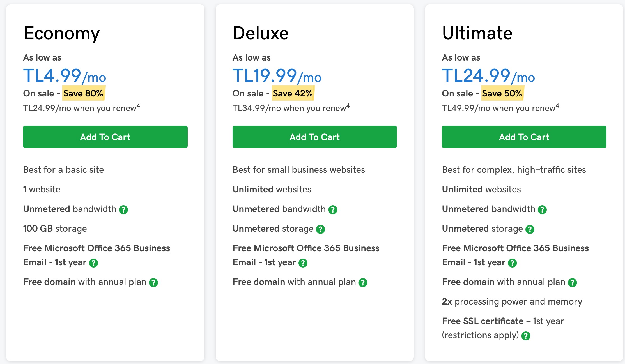625x364 pixels.
Task: Click Deluxe Unmetered storage help icon
Action: pos(320,229)
